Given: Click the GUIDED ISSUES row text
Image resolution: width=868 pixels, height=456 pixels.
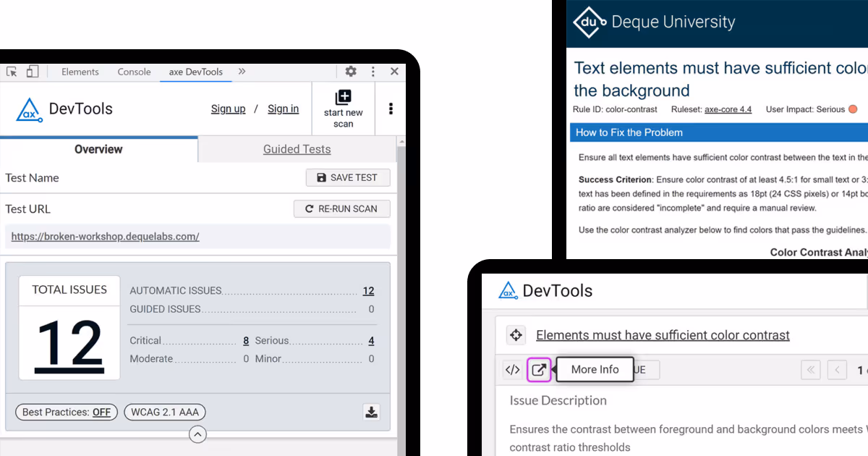Looking at the screenshot, I should coord(165,309).
